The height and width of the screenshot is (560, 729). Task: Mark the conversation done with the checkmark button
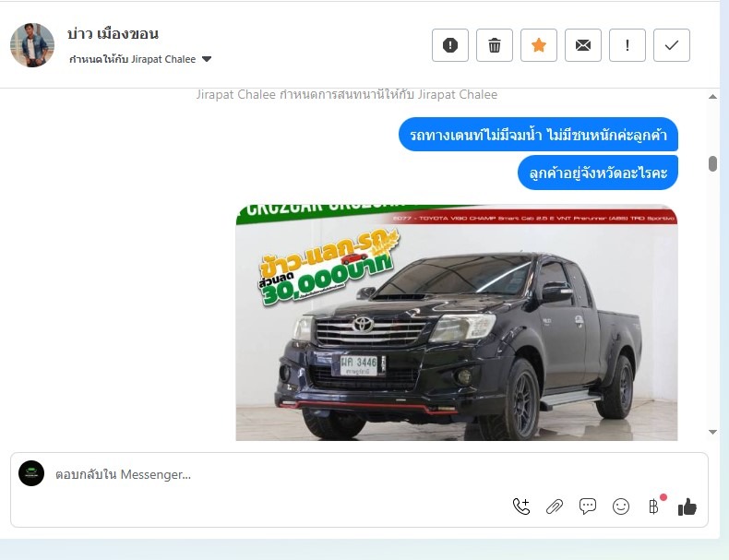(672, 45)
